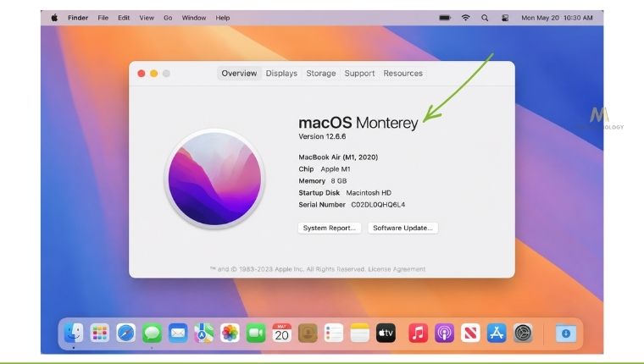Close the About This Mac window

coord(142,74)
